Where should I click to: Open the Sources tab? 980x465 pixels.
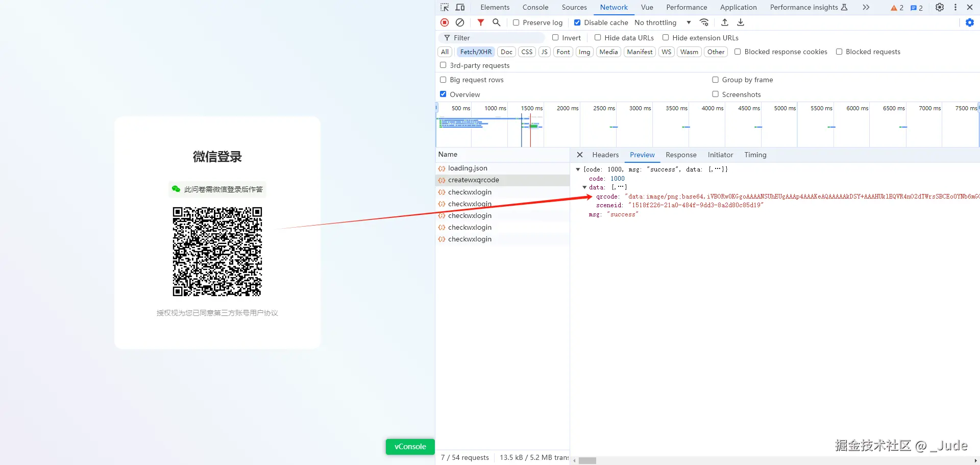tap(574, 7)
